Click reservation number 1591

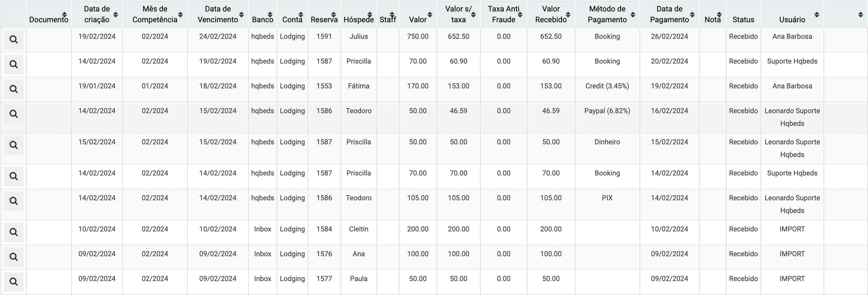pyautogui.click(x=324, y=37)
